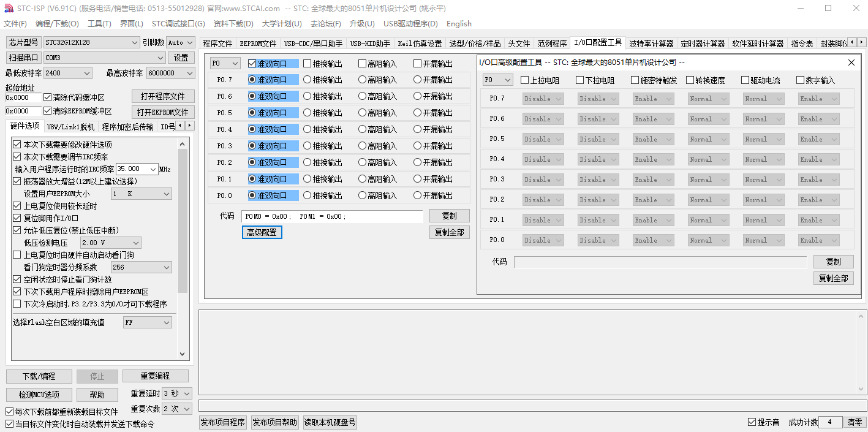
Task: Enable 上电复位时由硬件自动启动看门狗 option
Action: tap(17, 255)
